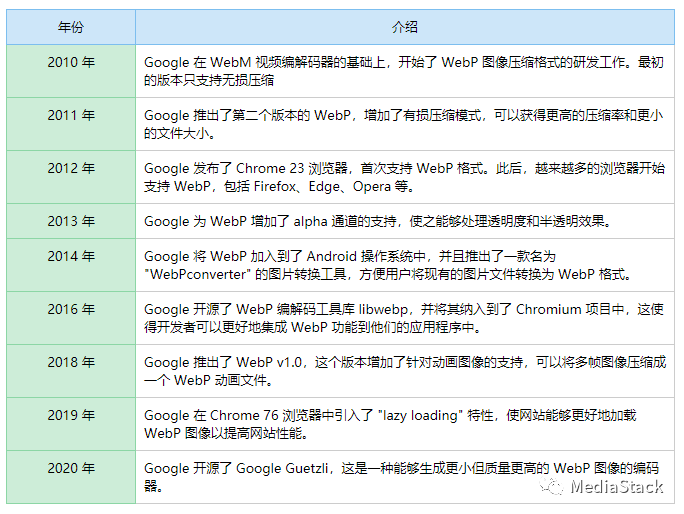This screenshot has width=684, height=514.
Task: Click the 2019 年 year cell
Action: [71, 415]
